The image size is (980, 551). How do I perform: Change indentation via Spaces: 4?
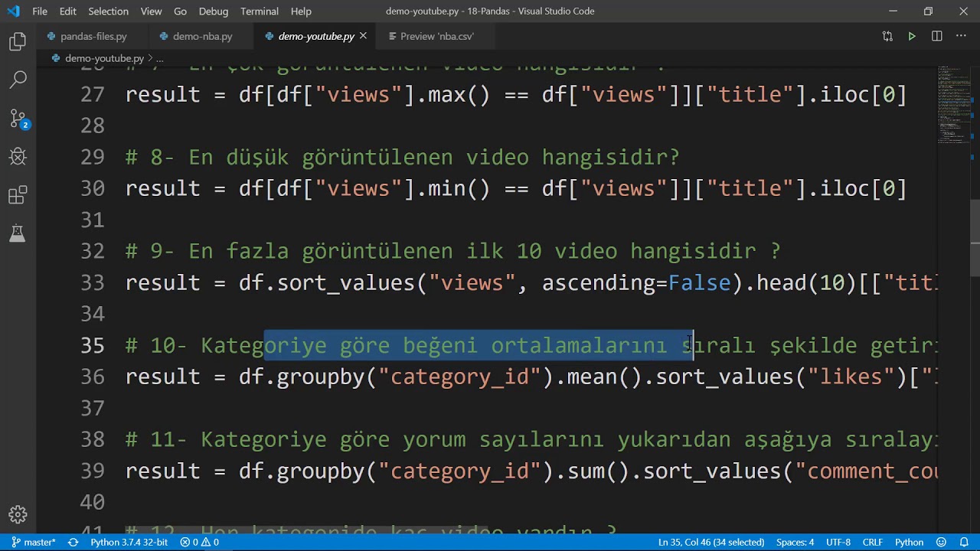click(795, 542)
